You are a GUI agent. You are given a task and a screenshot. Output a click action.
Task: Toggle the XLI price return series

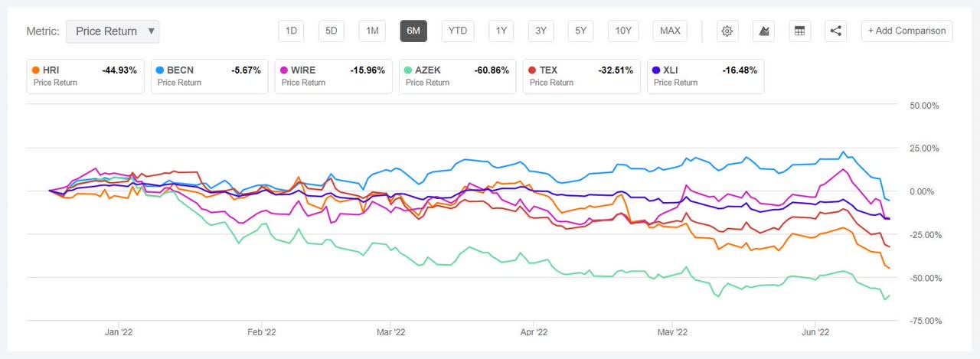[704, 76]
